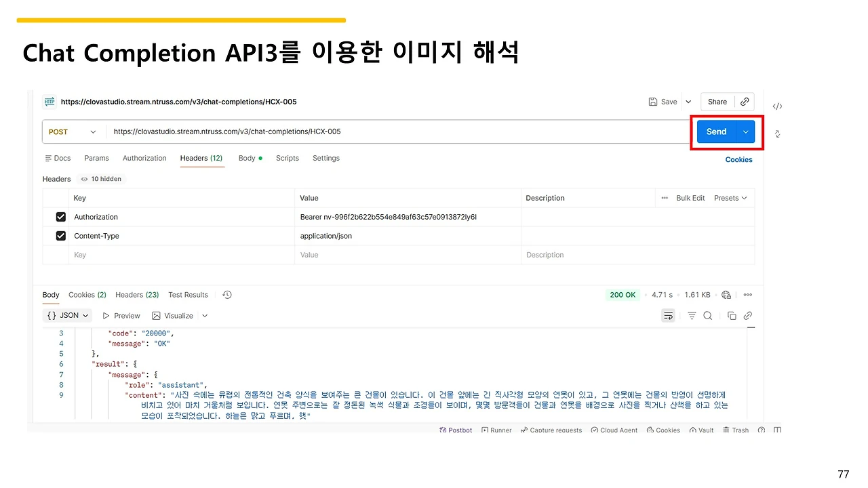Open Runner in the status bar
This screenshot has width=868, height=488.
[496, 430]
